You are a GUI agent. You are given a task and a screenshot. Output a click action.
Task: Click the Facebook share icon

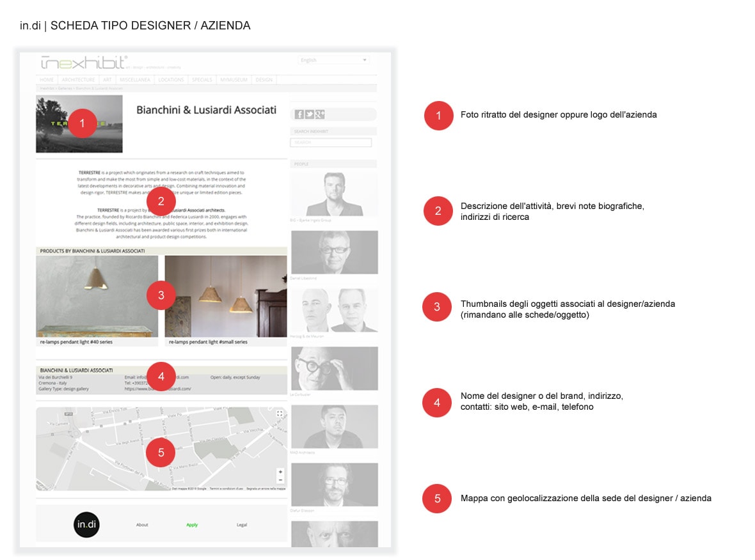click(299, 114)
